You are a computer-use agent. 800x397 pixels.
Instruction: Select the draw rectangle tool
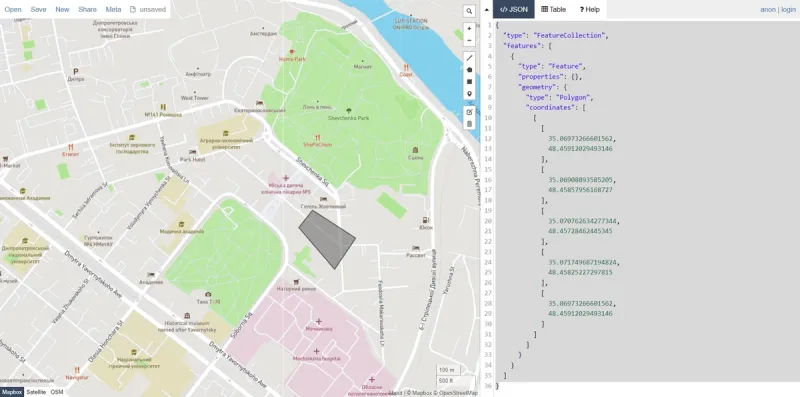pyautogui.click(x=469, y=82)
